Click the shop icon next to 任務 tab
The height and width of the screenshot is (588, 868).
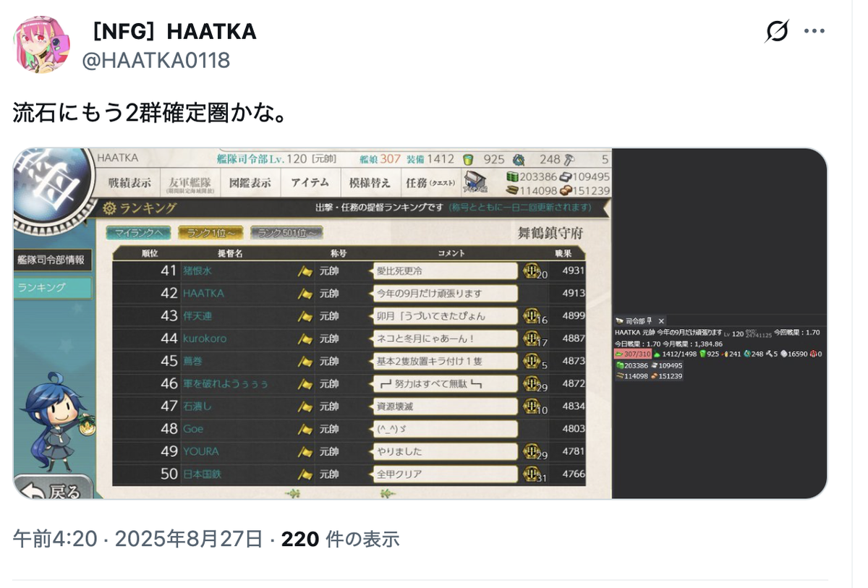coord(475,182)
